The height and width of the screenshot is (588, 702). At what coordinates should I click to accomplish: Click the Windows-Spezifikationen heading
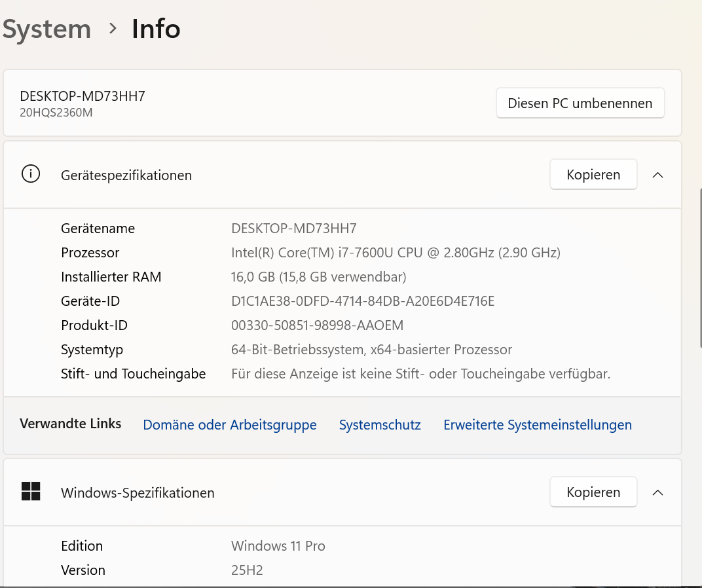tap(138, 492)
